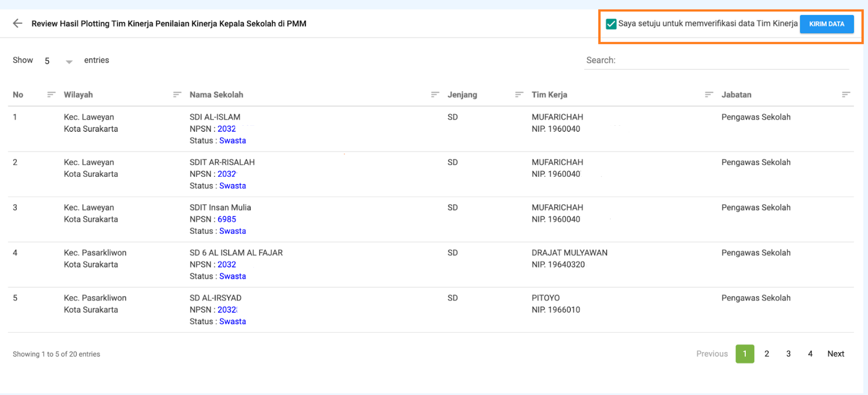Go back using the left arrow icon
The height and width of the screenshot is (395, 868).
point(17,23)
